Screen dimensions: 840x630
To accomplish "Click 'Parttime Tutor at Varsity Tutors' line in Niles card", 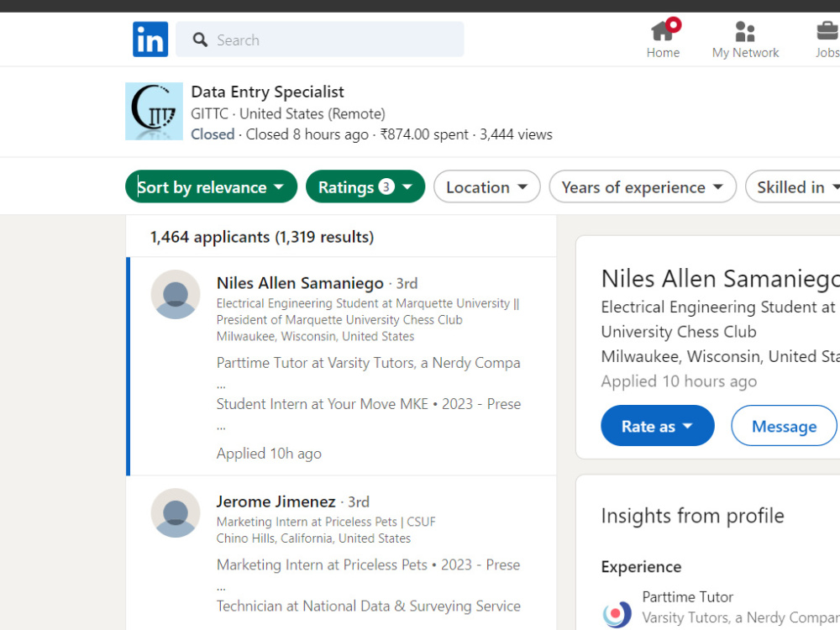I will pos(368,363).
